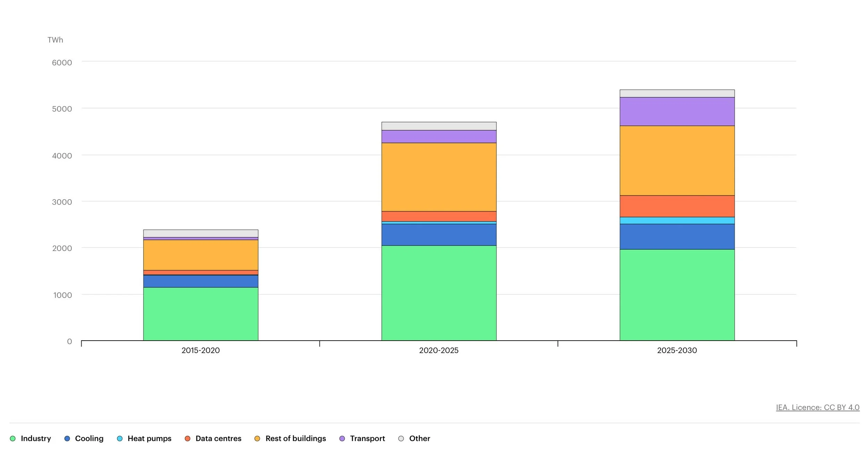This screenshot has width=868, height=450.
Task: Click the purple Transport segment in the 2020-2025 bar
Action: (439, 136)
